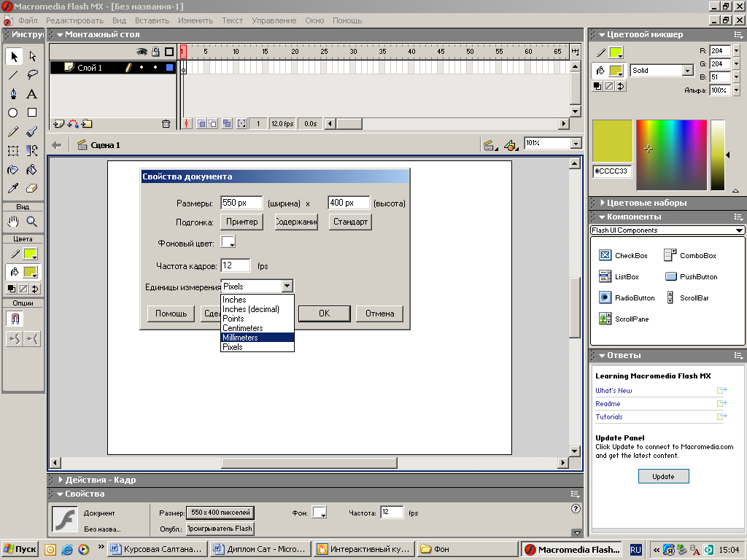The width and height of the screenshot is (747, 560).
Task: Open the Редактировать menu
Action: [75, 20]
